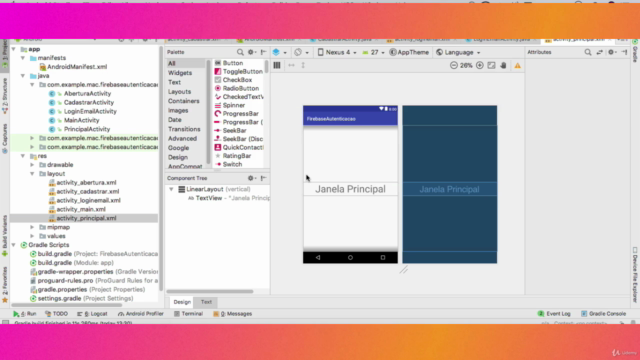This screenshot has width=640, height=360.
Task: Zoom out using the minus magnifier icon
Action: click(453, 65)
